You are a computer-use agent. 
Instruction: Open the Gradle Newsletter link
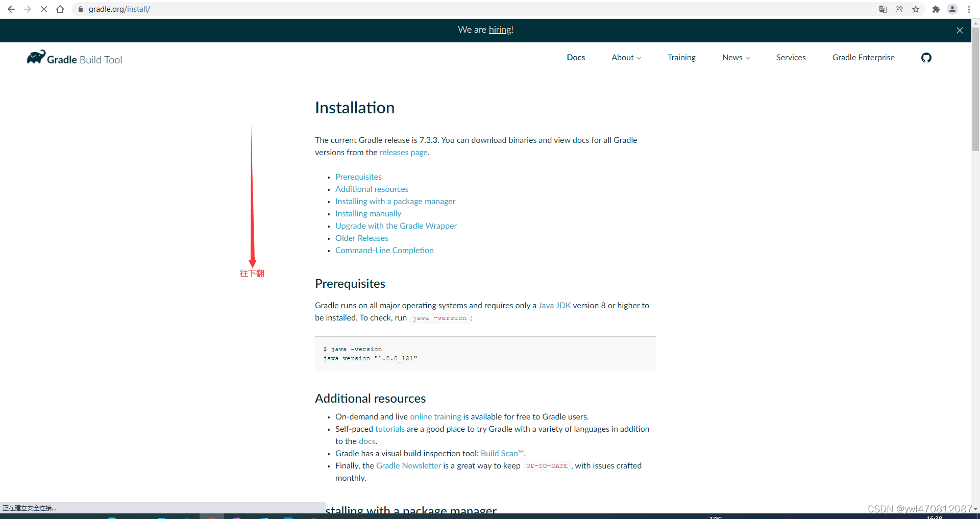click(408, 466)
